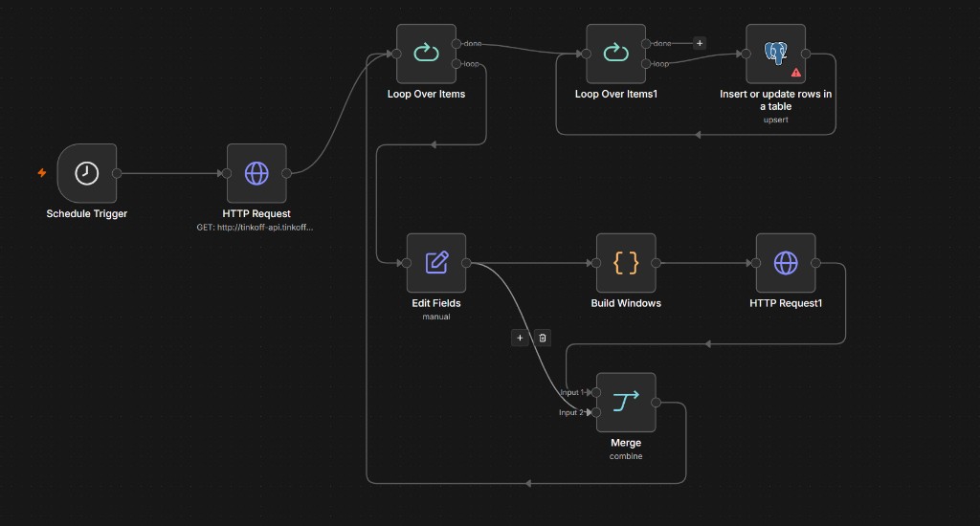Open the Edit Fields node
Viewport: 980px width, 526px height.
coord(436,263)
